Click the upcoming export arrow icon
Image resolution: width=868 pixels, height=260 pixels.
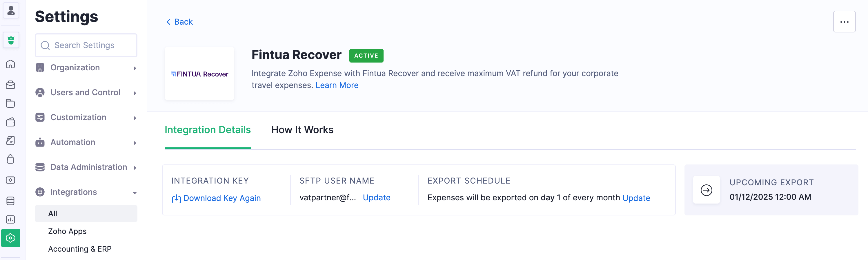[706, 190]
